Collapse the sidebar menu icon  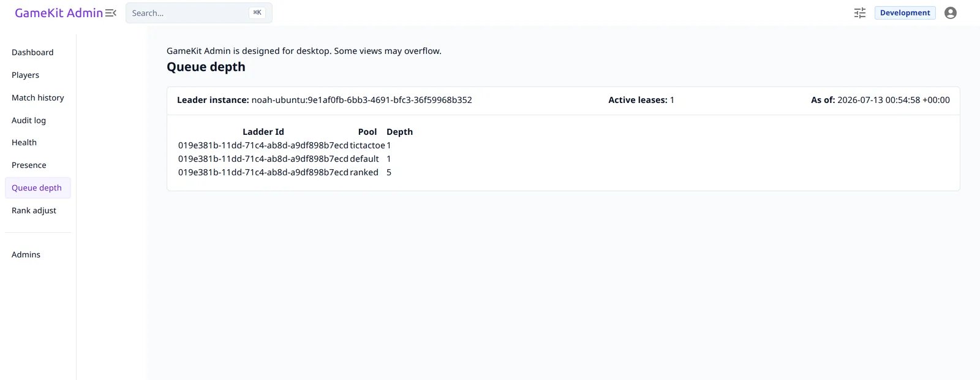click(x=111, y=13)
